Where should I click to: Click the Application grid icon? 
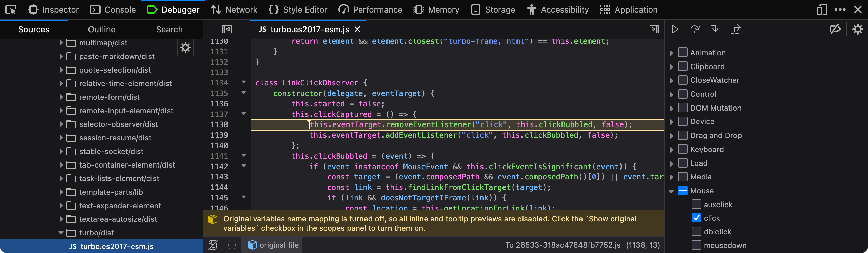605,10
